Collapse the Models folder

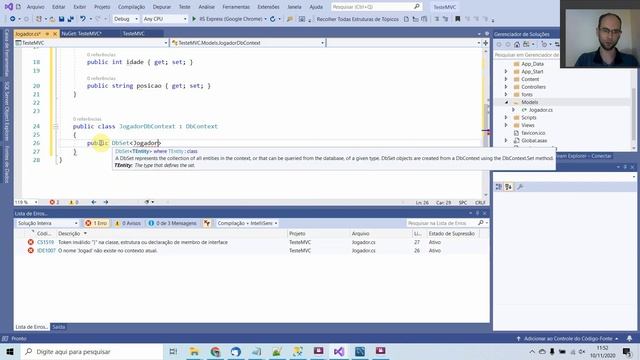[506, 102]
